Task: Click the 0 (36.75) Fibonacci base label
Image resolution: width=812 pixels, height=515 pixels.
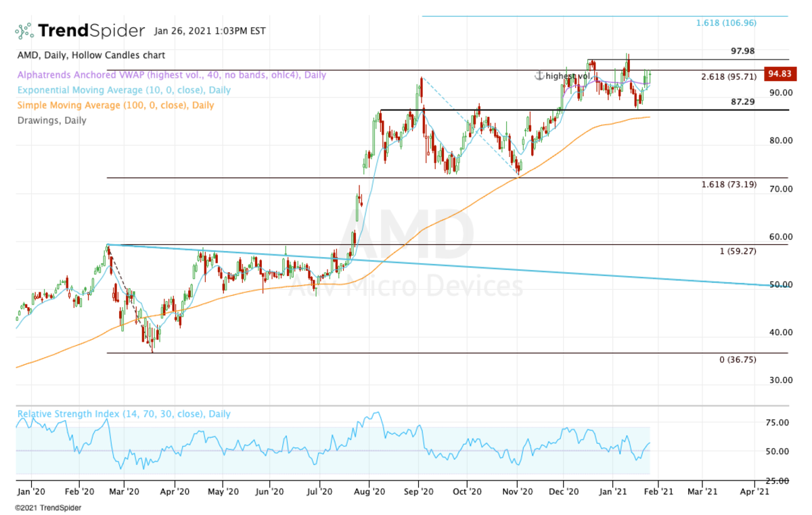Action: 738,360
